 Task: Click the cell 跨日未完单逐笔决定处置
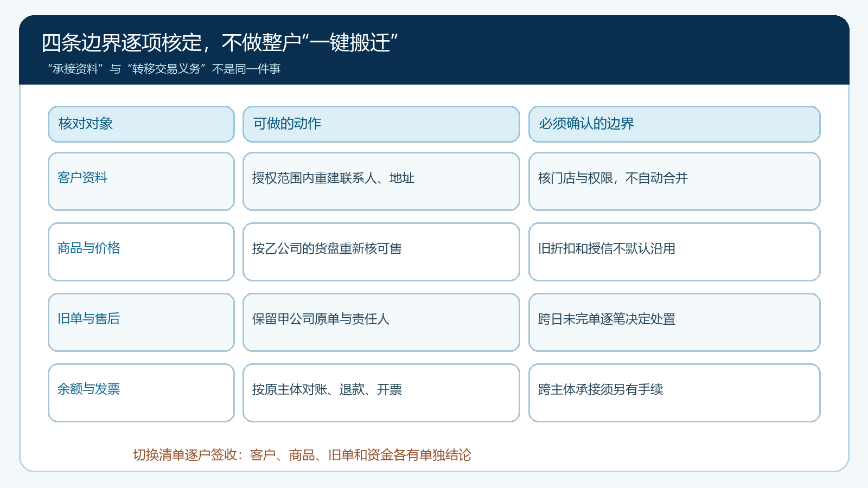[x=674, y=322]
